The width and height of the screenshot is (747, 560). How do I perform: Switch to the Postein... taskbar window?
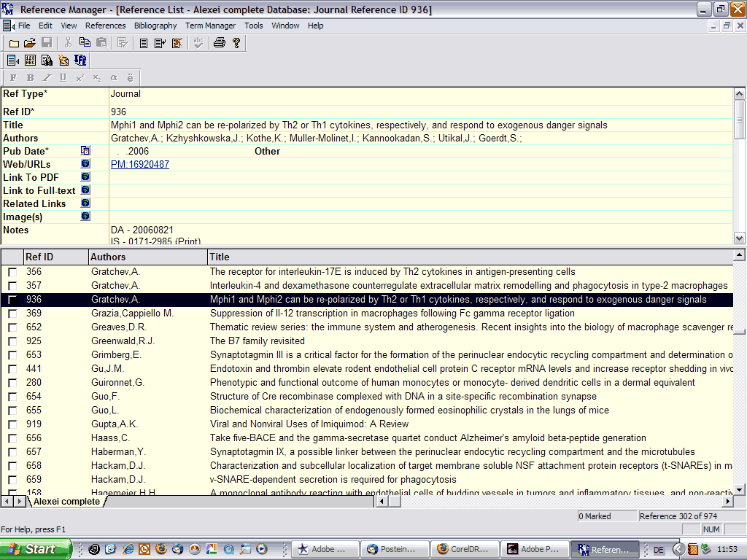(x=395, y=549)
